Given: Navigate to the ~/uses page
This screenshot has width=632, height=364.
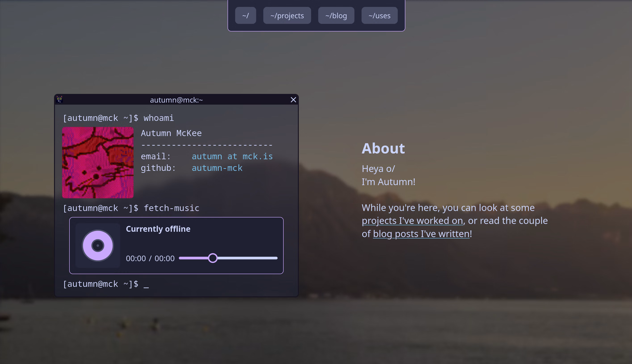Looking at the screenshot, I should coord(379,15).
